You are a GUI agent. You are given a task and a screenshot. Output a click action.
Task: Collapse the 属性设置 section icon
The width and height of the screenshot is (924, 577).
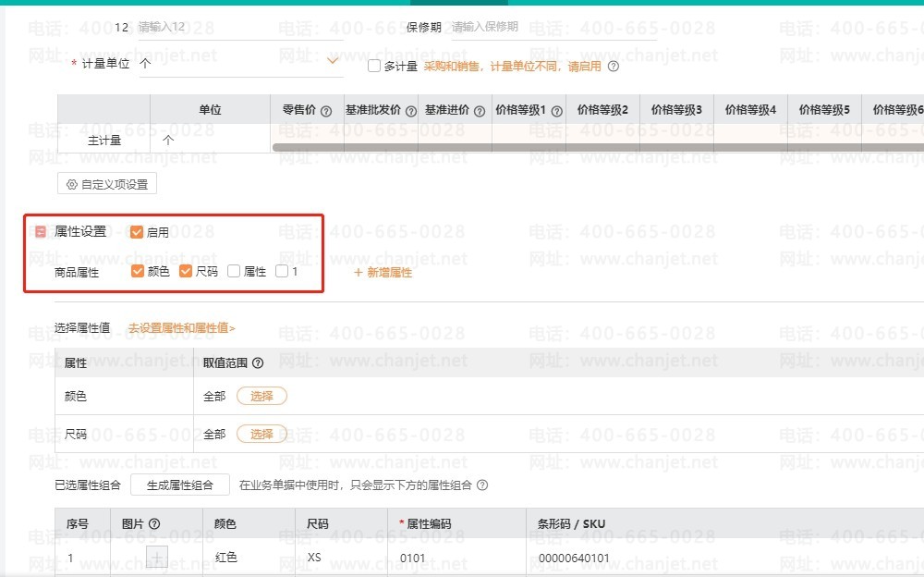click(40, 232)
